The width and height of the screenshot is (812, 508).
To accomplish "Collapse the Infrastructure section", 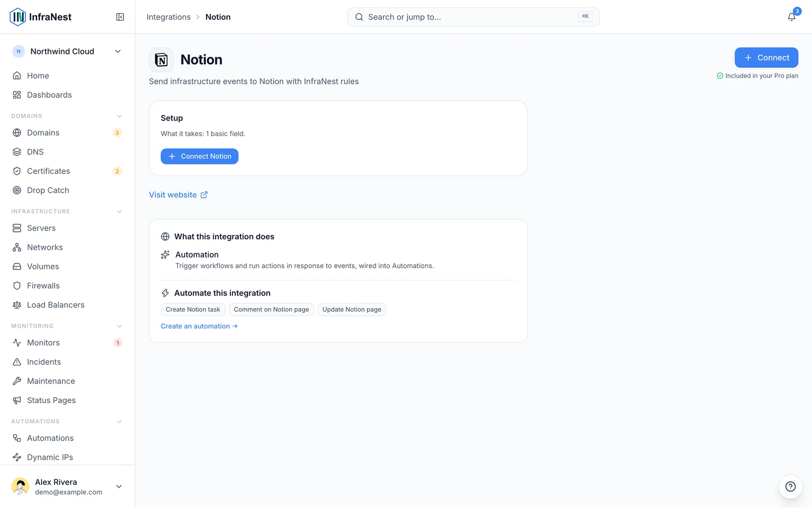I will [119, 211].
